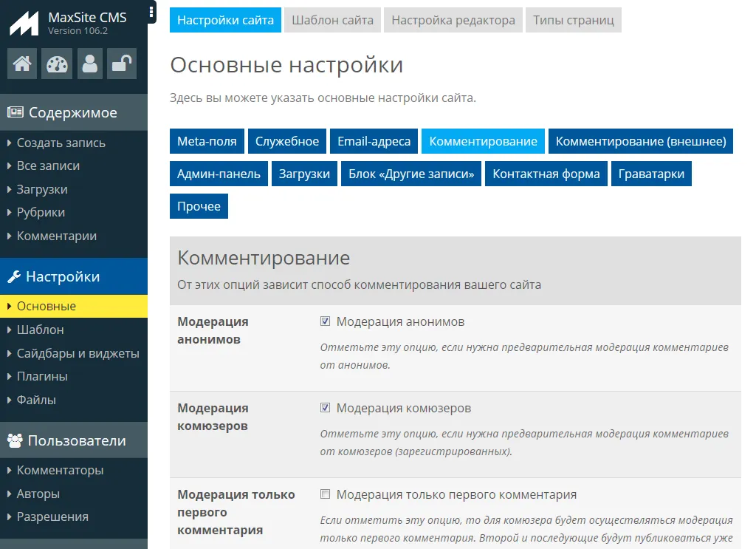756x549 pixels.
Task: Collapse the Настройки sidebar section header
Action: pyautogui.click(x=63, y=277)
